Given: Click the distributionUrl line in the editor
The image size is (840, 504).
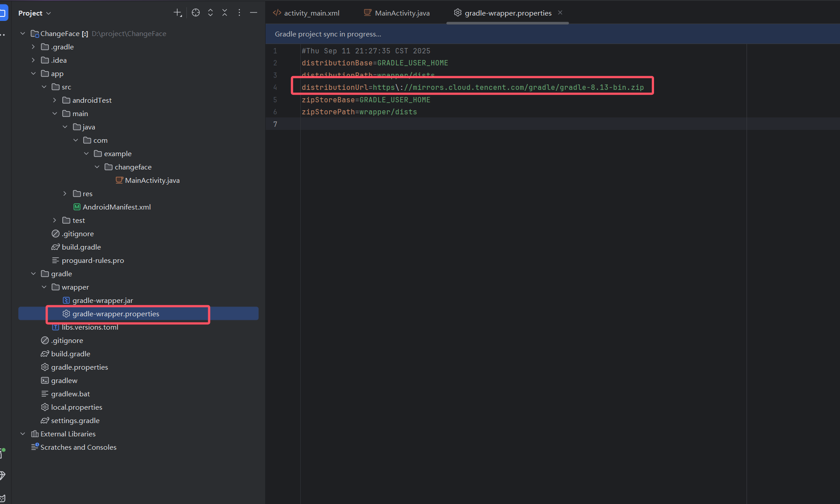Looking at the screenshot, I should pyautogui.click(x=472, y=87).
